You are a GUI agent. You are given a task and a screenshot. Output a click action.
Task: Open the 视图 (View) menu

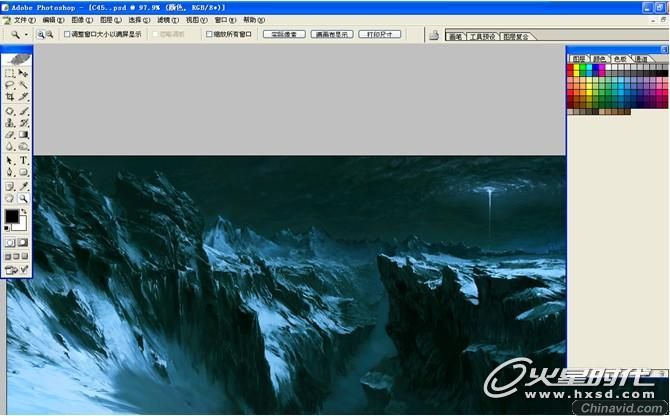(x=197, y=20)
